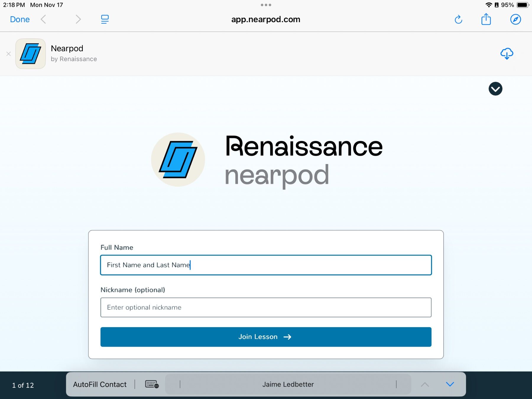Tap the battery status icon

point(523,5)
